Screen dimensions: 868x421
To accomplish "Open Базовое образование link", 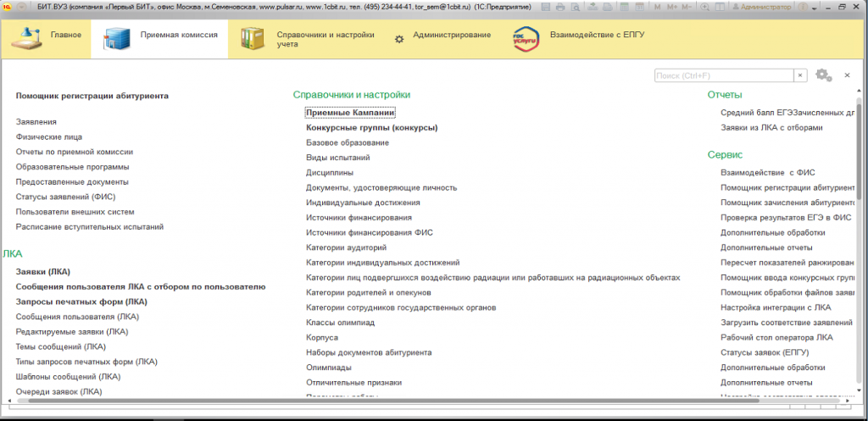I will coord(347,142).
